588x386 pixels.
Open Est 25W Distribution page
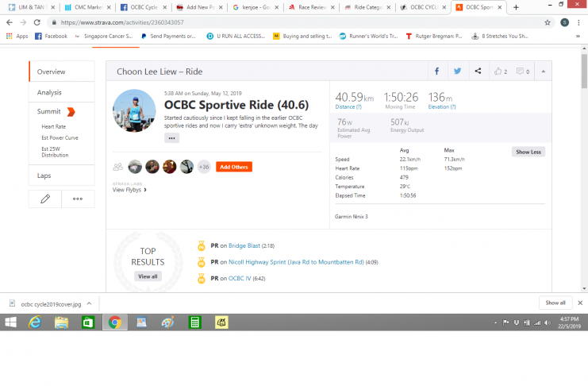coord(55,152)
